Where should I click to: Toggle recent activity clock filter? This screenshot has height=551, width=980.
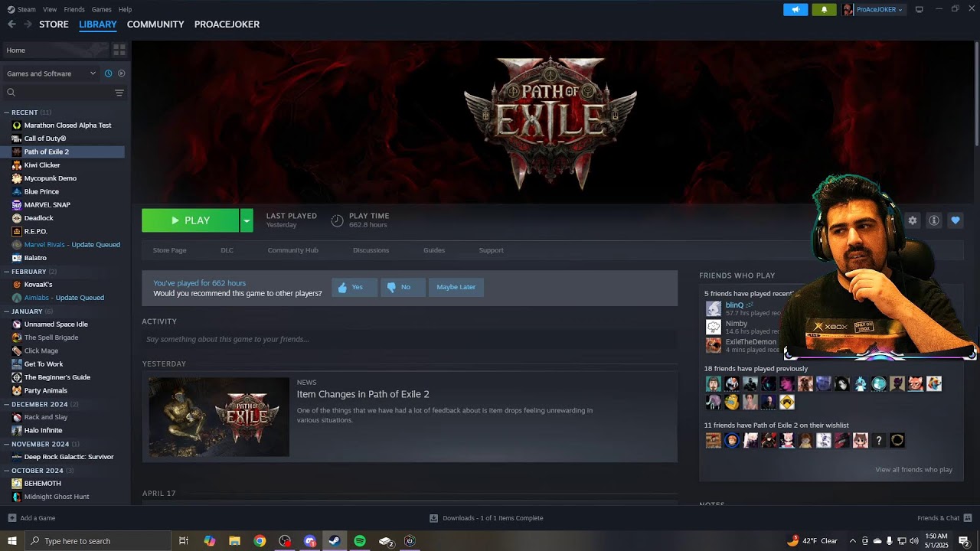pyautogui.click(x=108, y=73)
